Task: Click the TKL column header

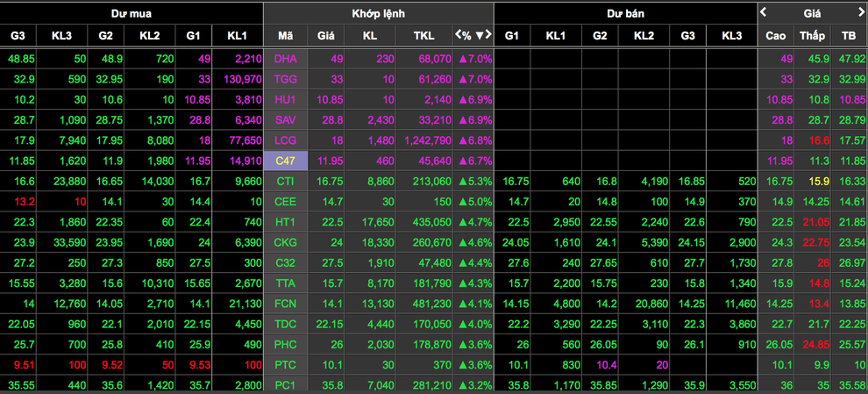Action: point(423,35)
